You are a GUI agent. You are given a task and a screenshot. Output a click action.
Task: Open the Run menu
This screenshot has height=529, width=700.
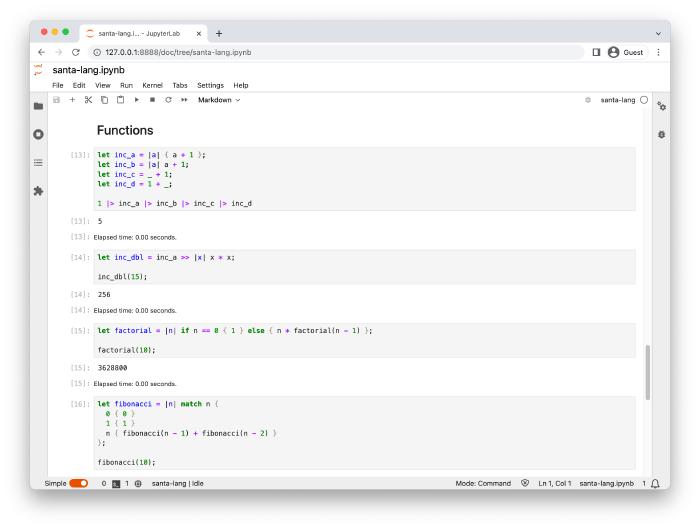[x=126, y=85]
